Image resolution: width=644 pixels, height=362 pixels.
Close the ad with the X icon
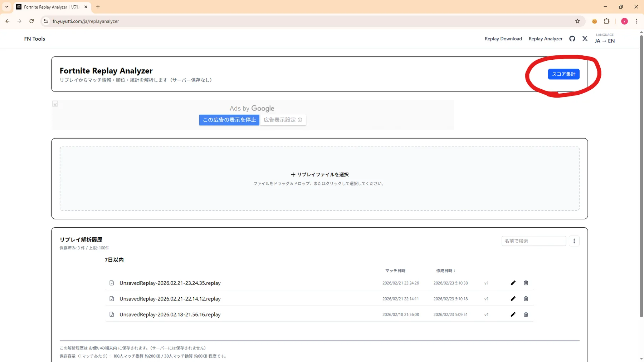tap(55, 104)
